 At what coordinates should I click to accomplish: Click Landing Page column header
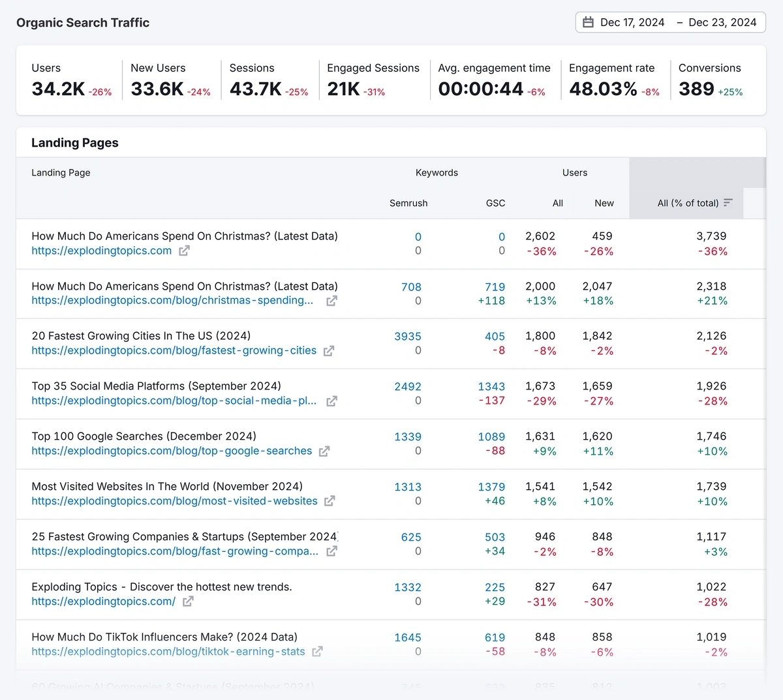coord(61,173)
